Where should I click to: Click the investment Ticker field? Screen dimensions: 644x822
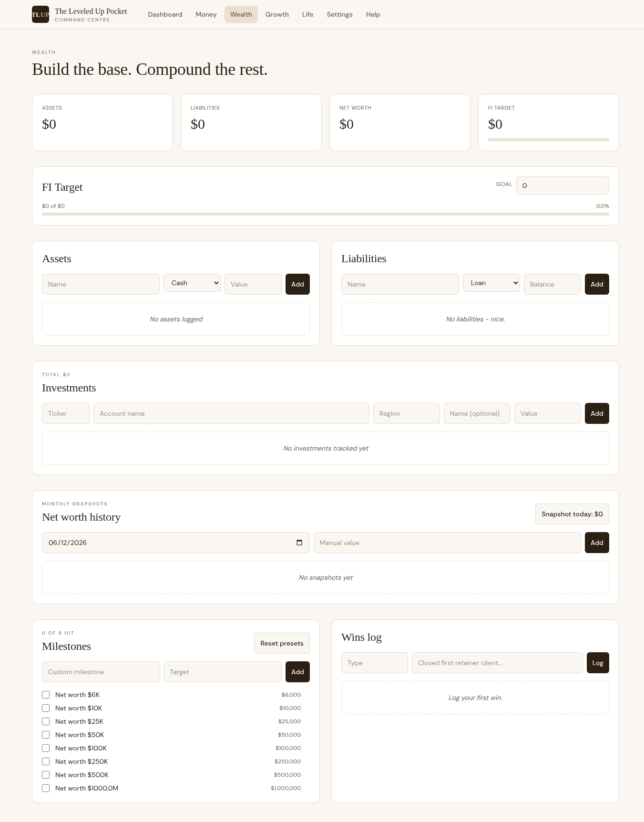[66, 413]
